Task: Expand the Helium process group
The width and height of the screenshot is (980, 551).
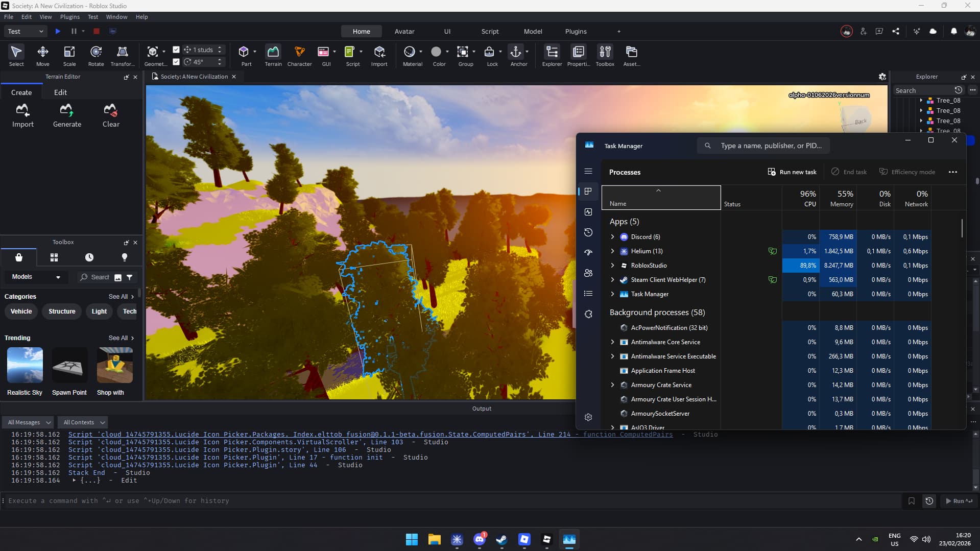Action: pyautogui.click(x=612, y=251)
